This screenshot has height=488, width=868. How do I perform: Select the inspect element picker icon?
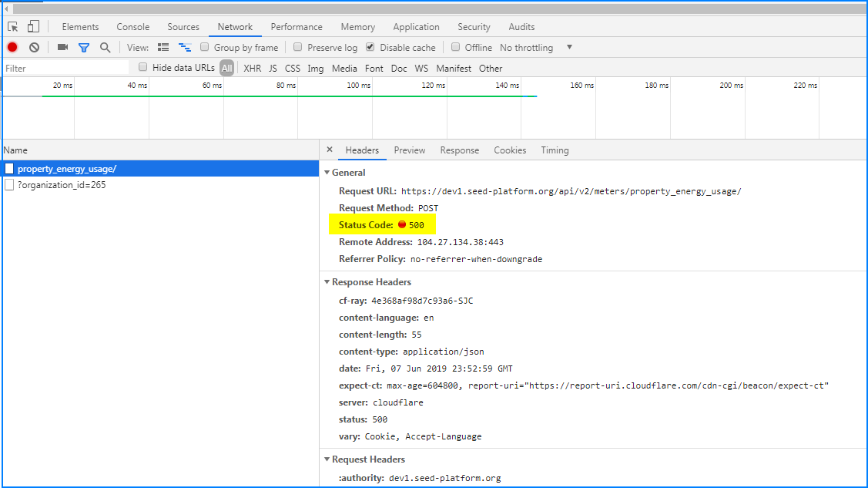(13, 26)
